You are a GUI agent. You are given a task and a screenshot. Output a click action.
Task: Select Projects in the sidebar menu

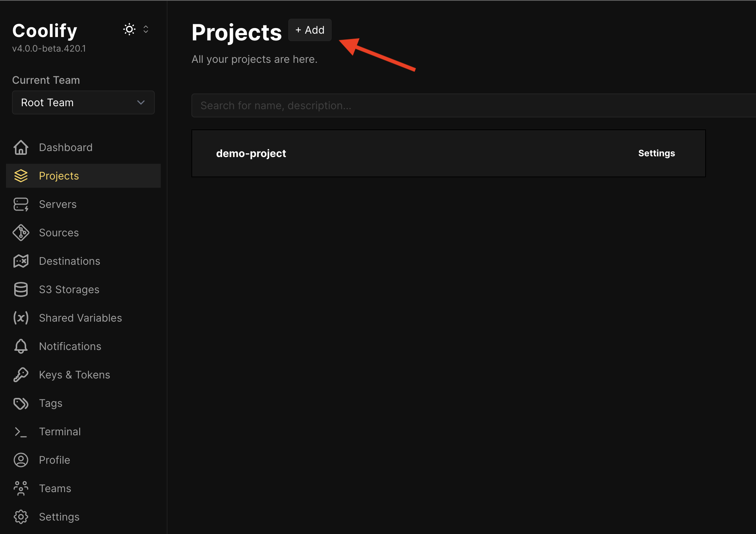(x=83, y=176)
